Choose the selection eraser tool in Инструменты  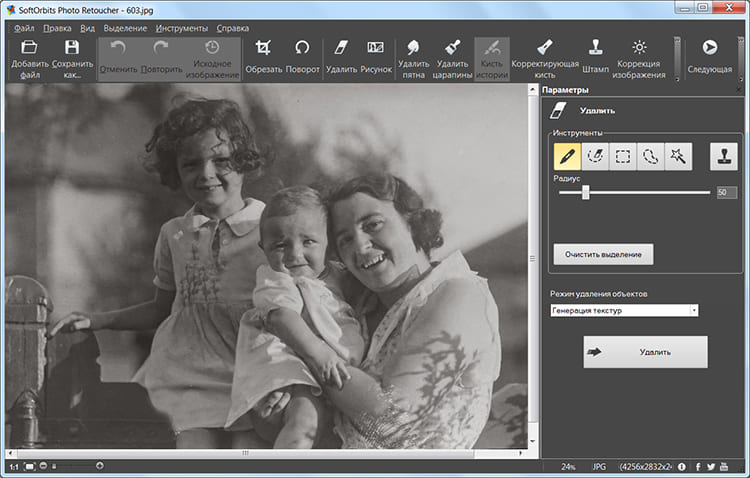tap(595, 156)
